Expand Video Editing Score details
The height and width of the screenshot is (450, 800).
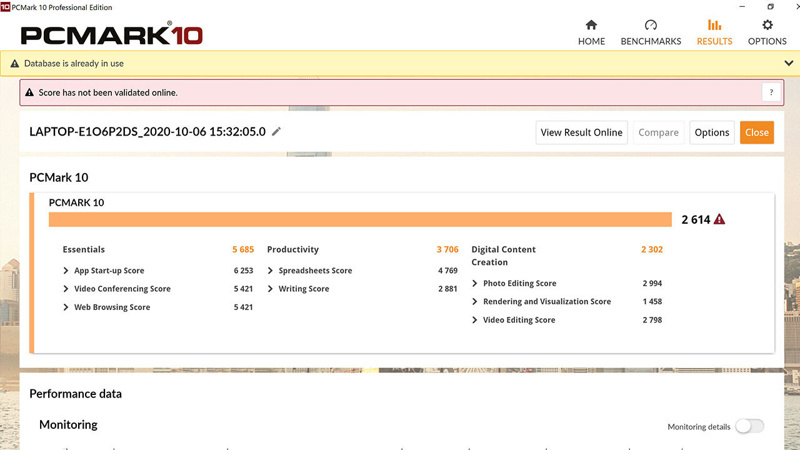tap(475, 320)
